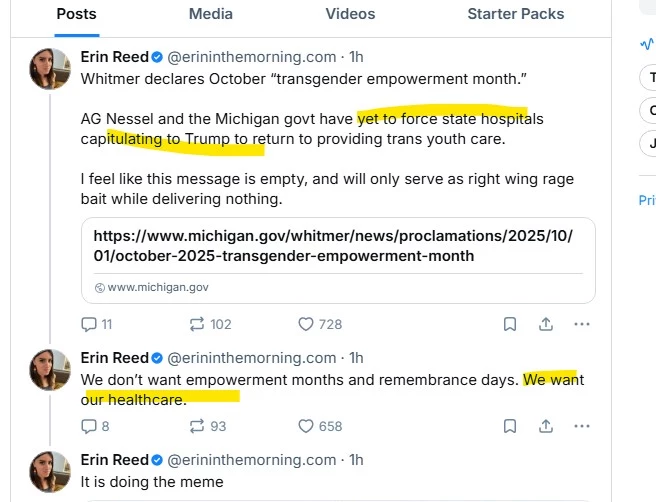The height and width of the screenshot is (502, 656).
Task: Bookmark the Whitmer proclamation post
Action: pos(509,324)
